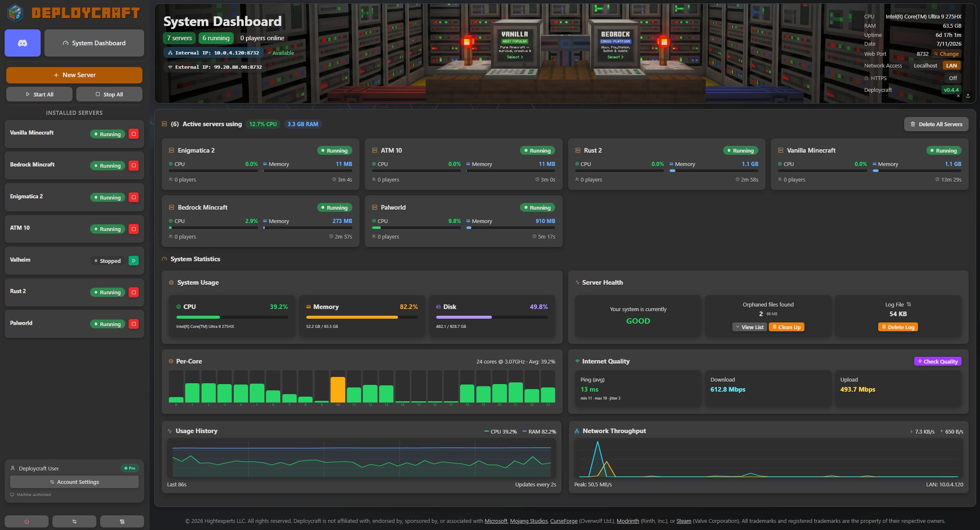Click the Server Health pulse icon
Image resolution: width=980 pixels, height=530 pixels.
[x=577, y=283]
